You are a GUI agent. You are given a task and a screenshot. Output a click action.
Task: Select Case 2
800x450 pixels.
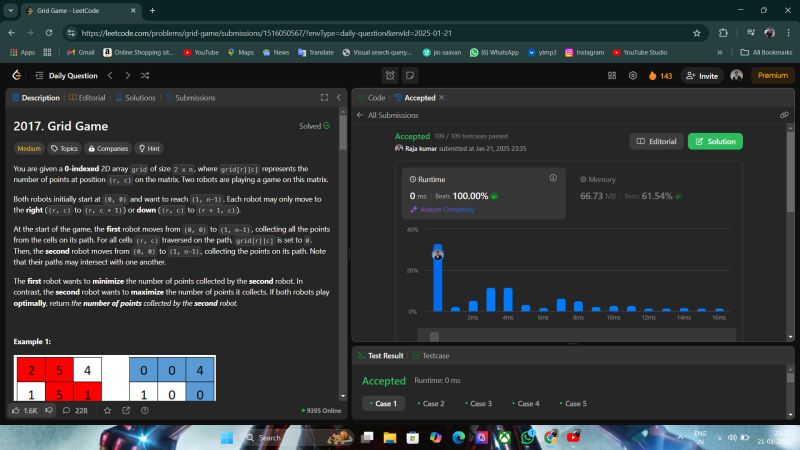point(431,404)
